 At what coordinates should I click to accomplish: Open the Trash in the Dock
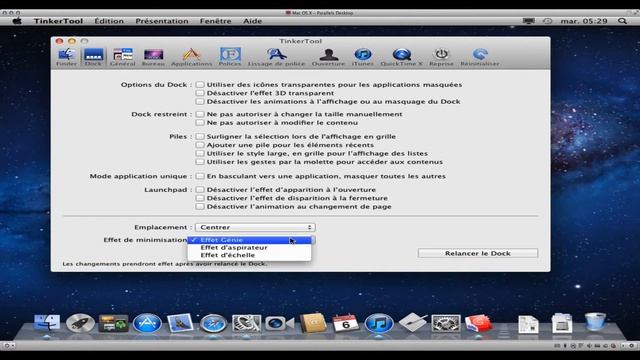595,322
